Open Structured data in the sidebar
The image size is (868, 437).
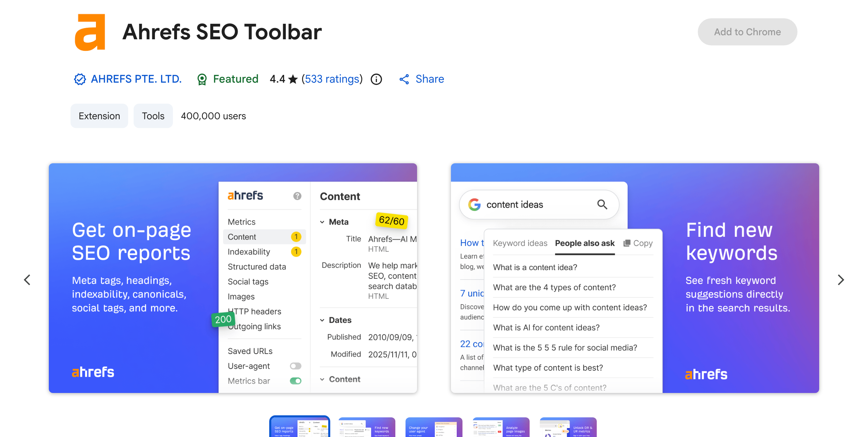point(257,267)
